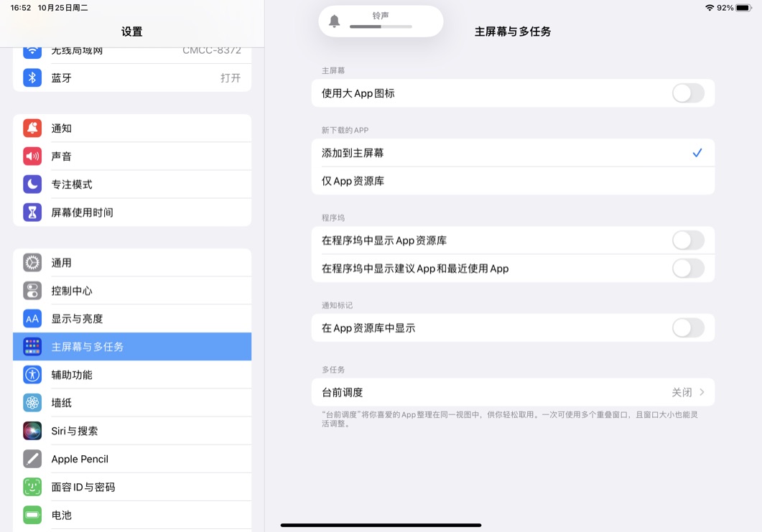This screenshot has height=532, width=762.
Task: Open Display & Brightness (显示与亮度) icon
Action: (32, 318)
